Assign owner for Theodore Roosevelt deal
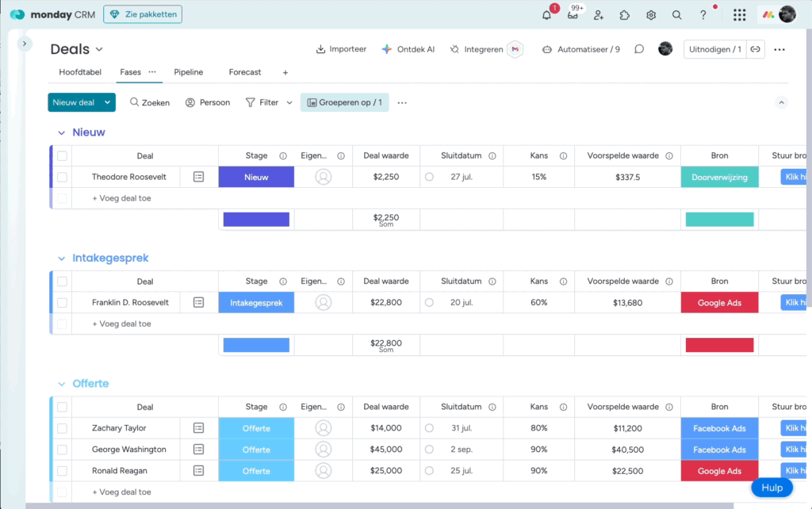Viewport: 812px width, 509px height. (324, 177)
